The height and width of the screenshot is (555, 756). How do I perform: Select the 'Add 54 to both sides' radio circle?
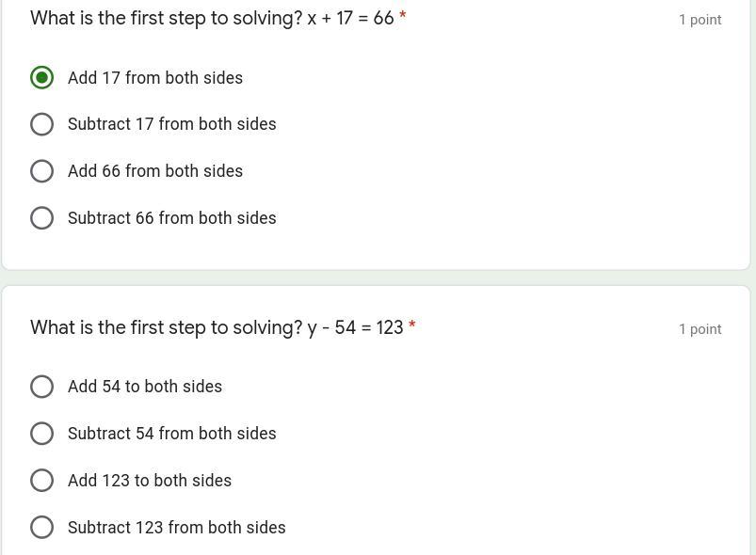(x=41, y=387)
